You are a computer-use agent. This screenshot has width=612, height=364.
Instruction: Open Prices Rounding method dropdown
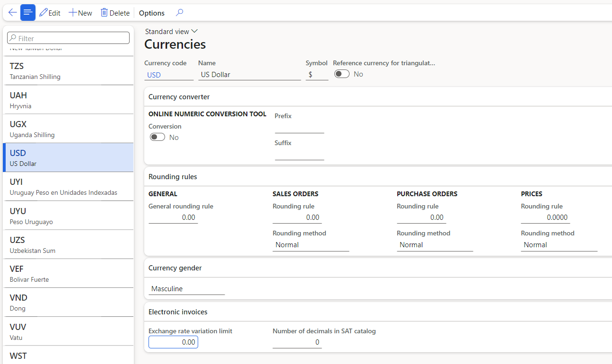click(559, 245)
